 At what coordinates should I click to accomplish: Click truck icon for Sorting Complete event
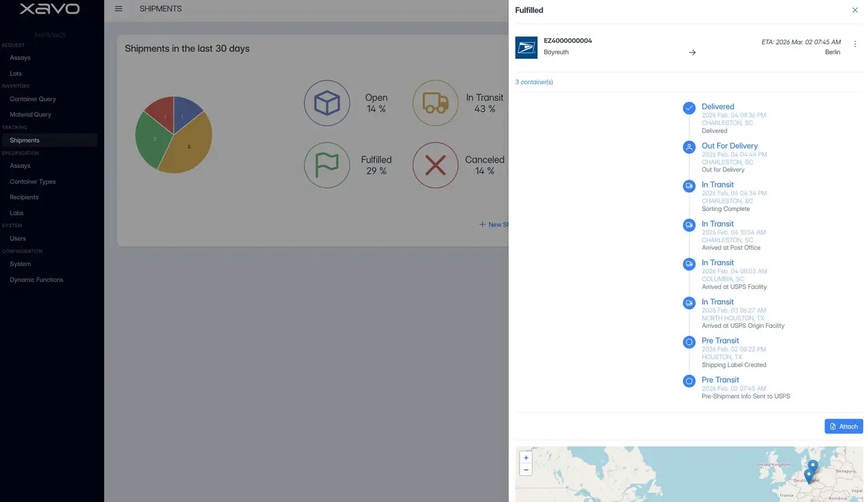tap(689, 186)
